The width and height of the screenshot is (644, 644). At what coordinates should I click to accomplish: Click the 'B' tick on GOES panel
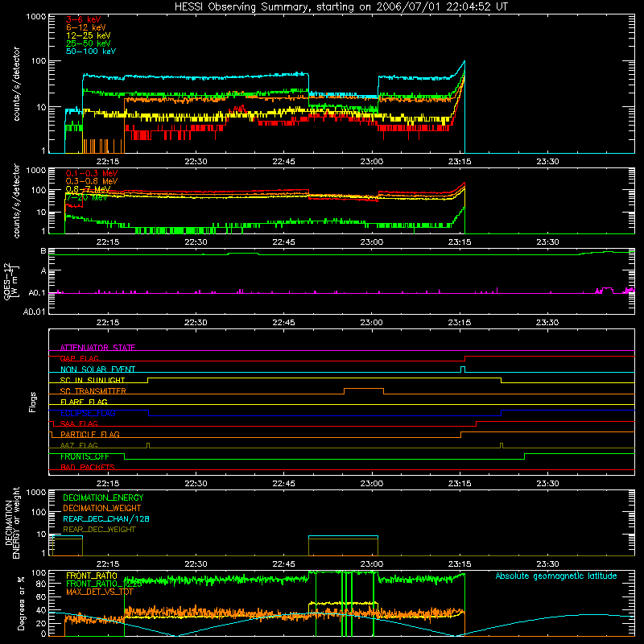pos(43,250)
